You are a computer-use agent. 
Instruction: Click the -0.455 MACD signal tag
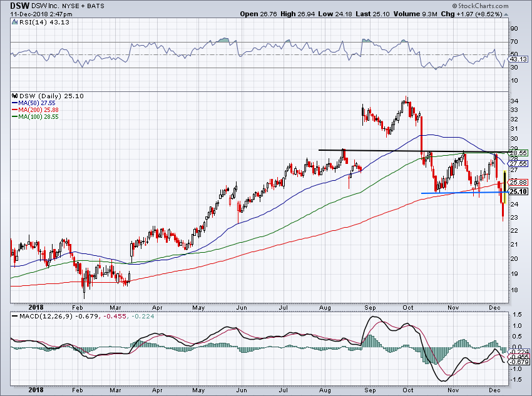pyautogui.click(x=519, y=357)
